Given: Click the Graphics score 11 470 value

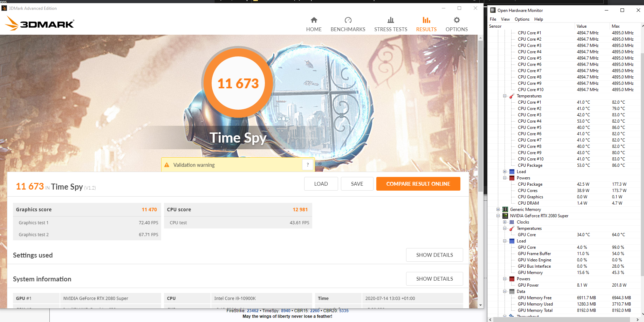Looking at the screenshot, I should click(149, 210).
